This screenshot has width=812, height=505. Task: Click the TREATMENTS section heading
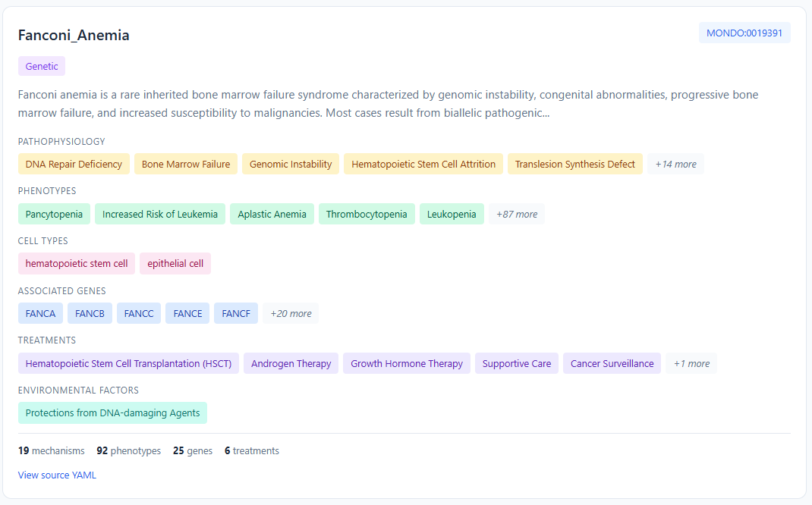47,340
